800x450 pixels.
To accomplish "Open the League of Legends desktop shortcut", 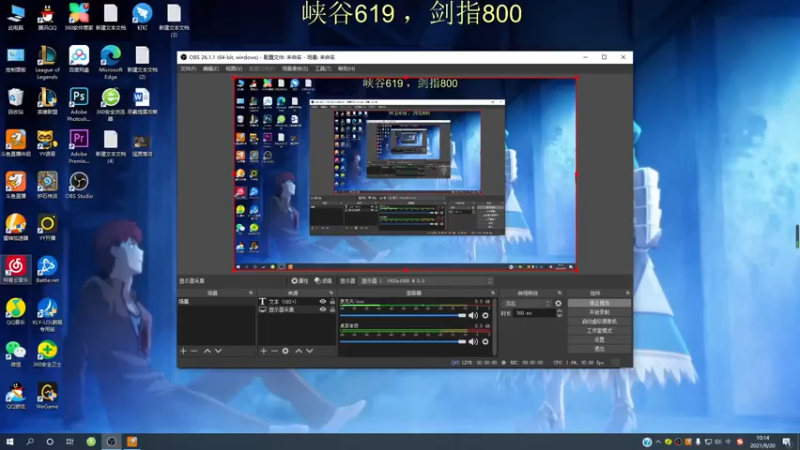I will (x=47, y=62).
